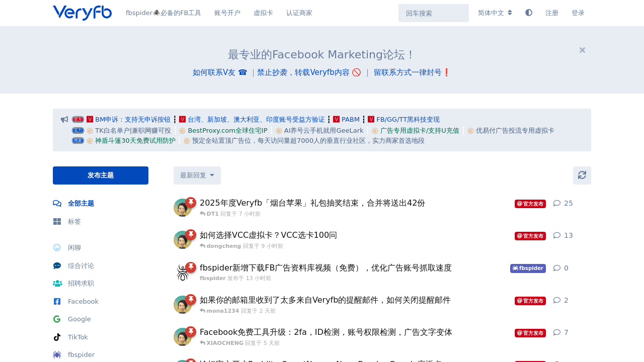Click 登录 to log in
644x362 pixels.
tap(578, 13)
